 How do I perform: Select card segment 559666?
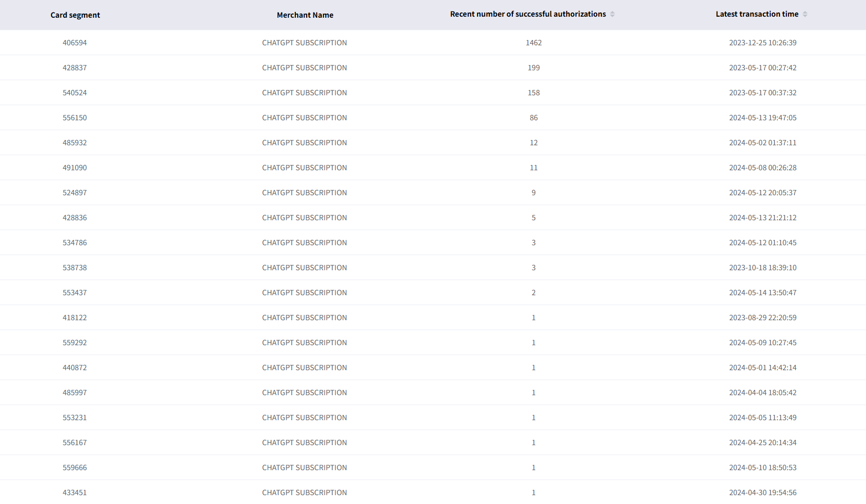click(x=74, y=468)
